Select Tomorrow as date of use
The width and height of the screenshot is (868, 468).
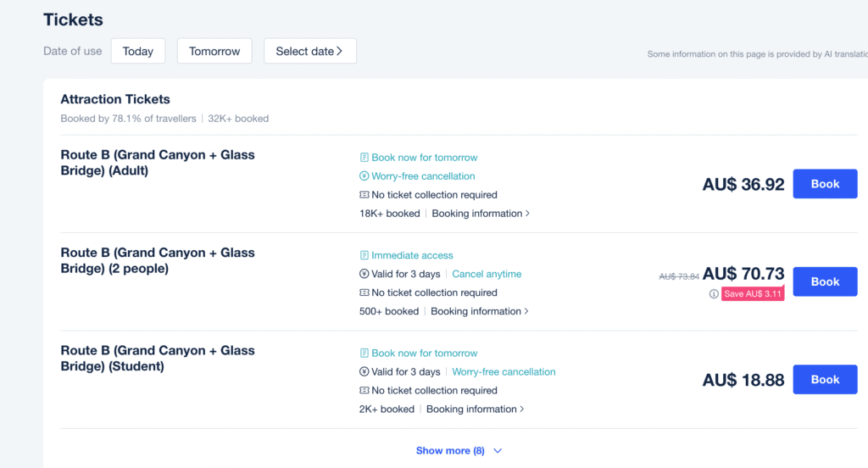tap(214, 51)
